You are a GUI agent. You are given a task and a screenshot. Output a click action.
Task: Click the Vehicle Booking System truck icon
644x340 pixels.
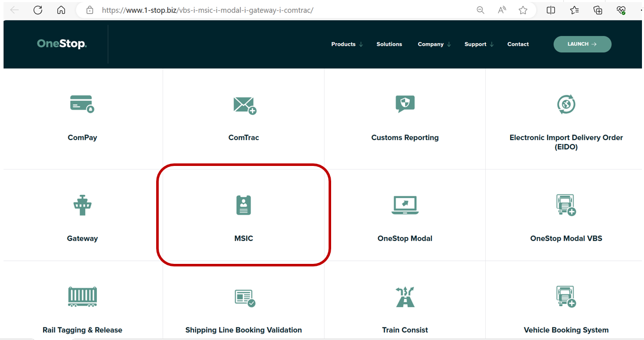tap(566, 297)
